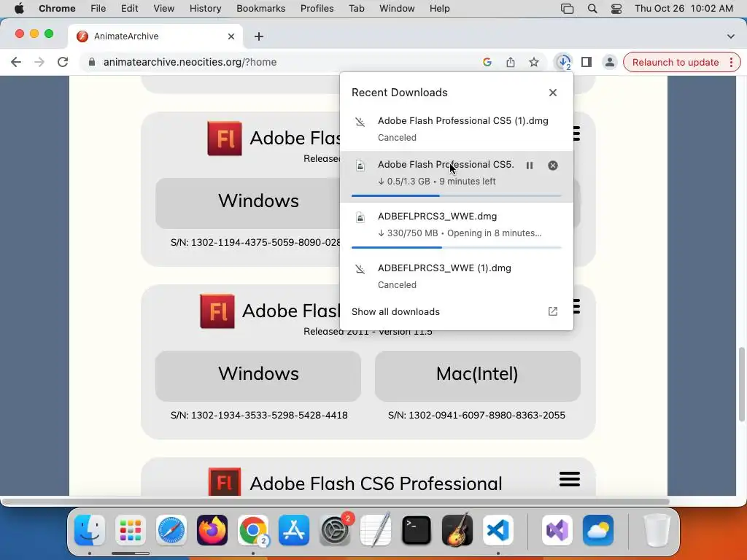Open Terminal from the Dock
Viewport: 747px width, 560px height.
point(417,530)
